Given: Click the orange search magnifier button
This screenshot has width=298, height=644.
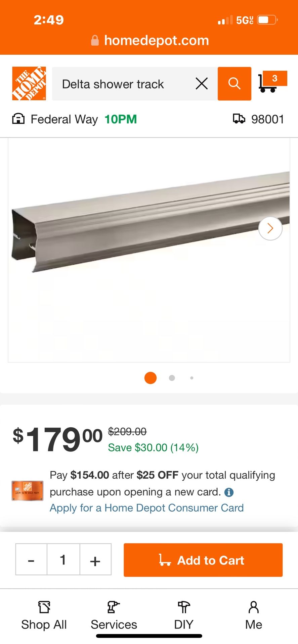Looking at the screenshot, I should tap(235, 84).
